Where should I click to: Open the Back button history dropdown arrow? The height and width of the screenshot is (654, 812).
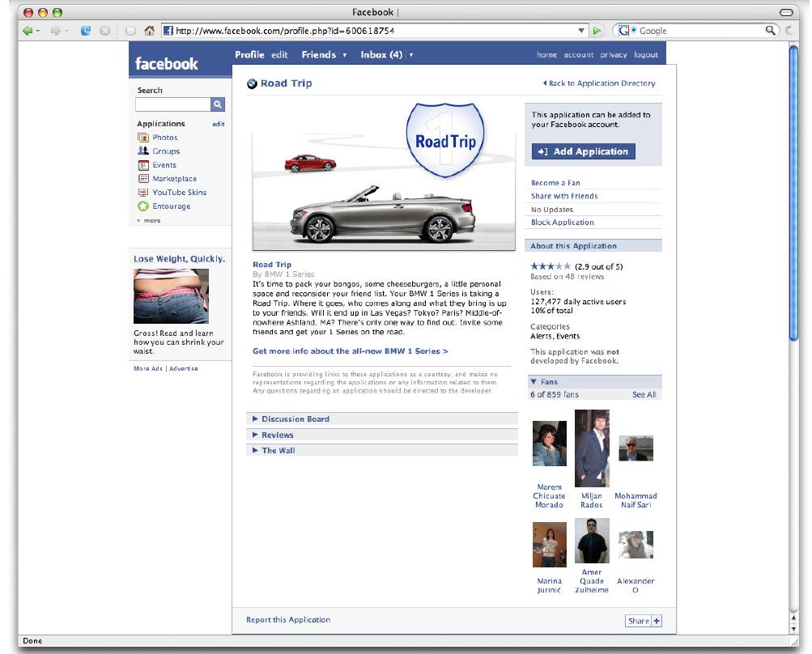[38, 32]
